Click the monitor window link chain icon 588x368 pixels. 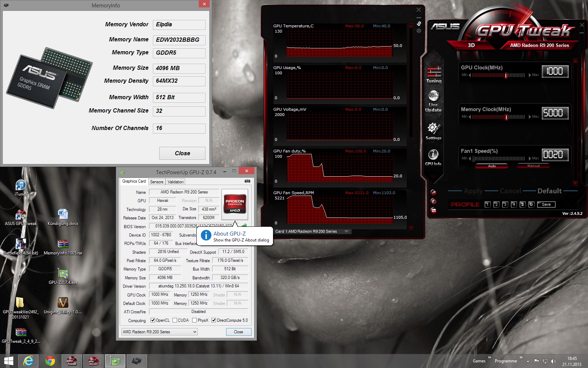419,24
